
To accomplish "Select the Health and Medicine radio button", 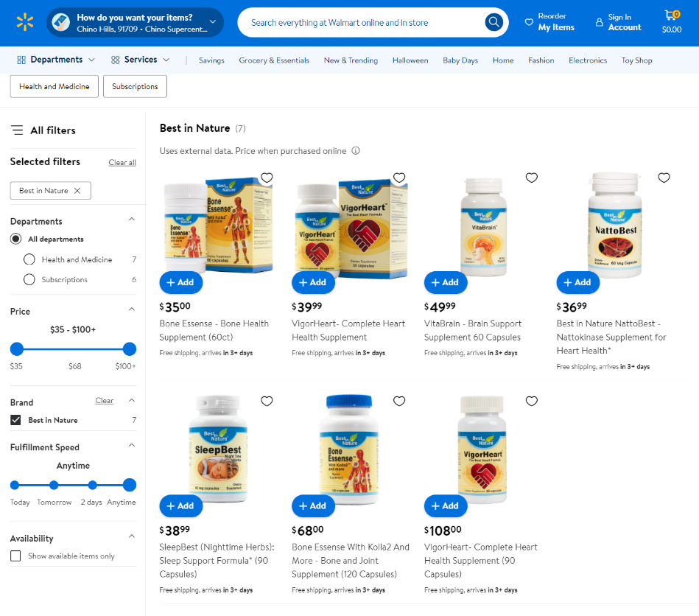I will click(29, 259).
